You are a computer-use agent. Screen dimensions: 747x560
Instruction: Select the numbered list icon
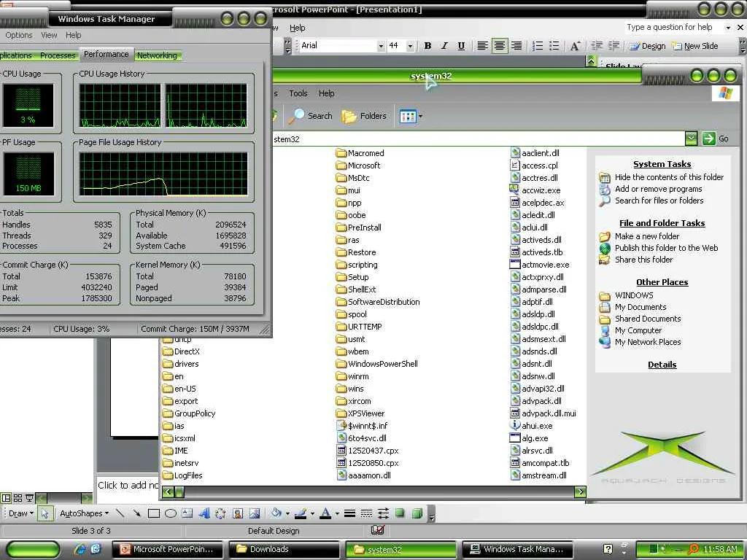point(538,46)
